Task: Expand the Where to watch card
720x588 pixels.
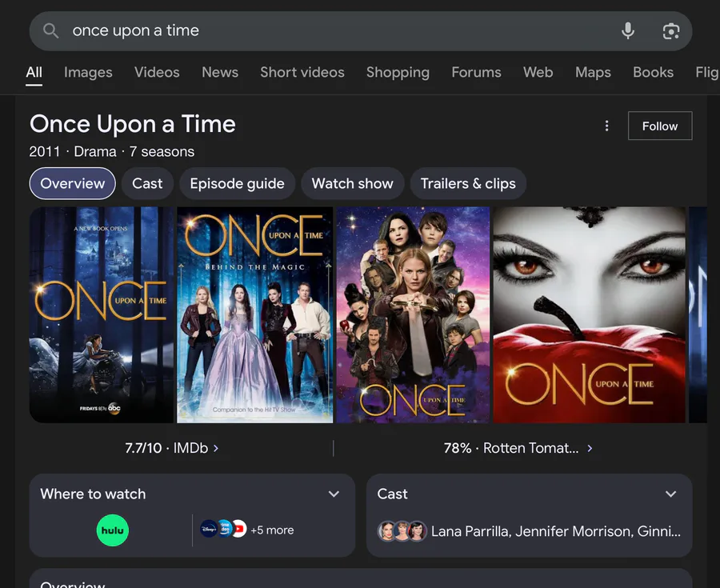Action: tap(334, 494)
